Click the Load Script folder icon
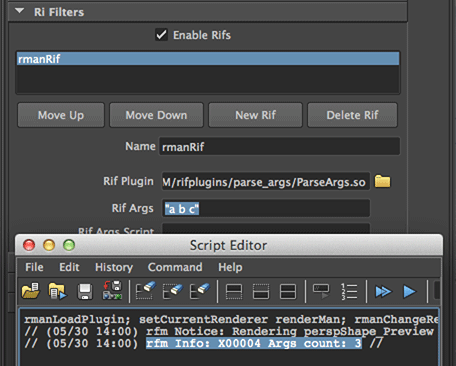This screenshot has width=456, height=366. coord(30,291)
